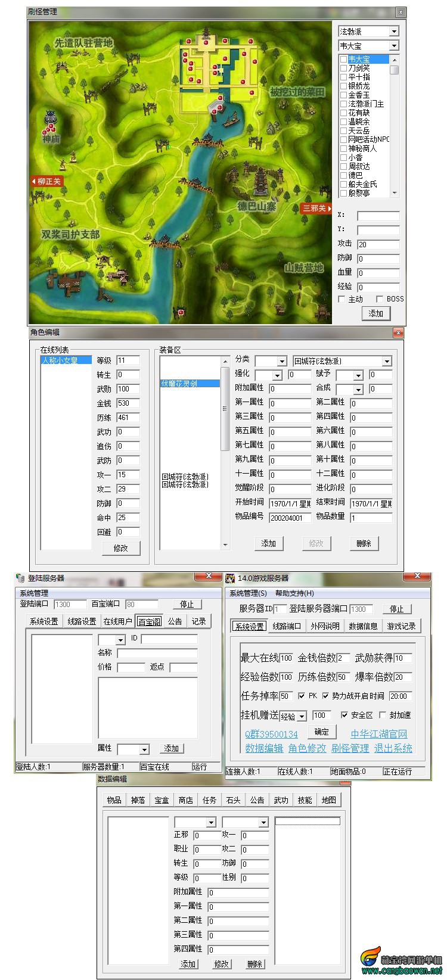
Task: Tick the 韦大宝 checkbox in NPC list
Action: tap(343, 59)
